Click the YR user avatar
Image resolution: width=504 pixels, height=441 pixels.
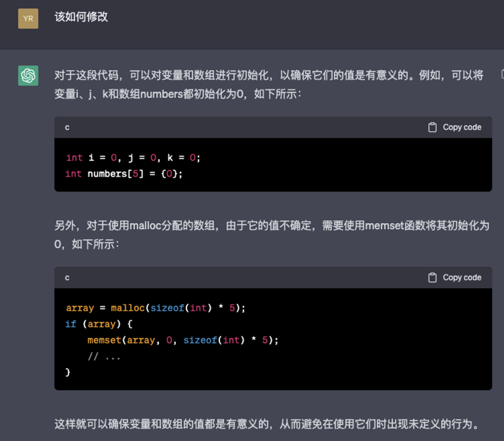coord(28,19)
